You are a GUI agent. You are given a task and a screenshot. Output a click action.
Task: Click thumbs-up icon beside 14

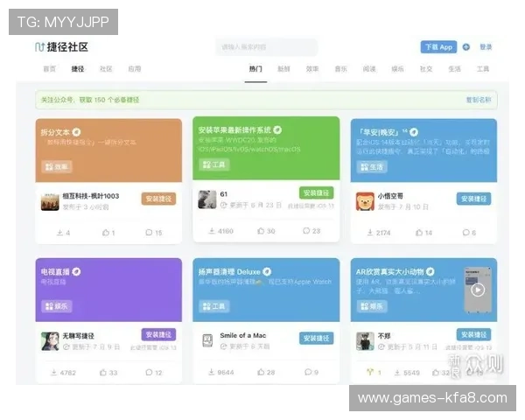pos(419,233)
